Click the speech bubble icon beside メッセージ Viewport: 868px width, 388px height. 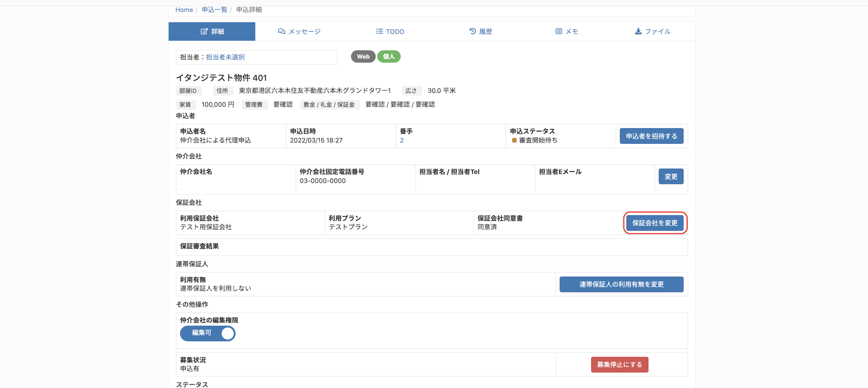281,31
